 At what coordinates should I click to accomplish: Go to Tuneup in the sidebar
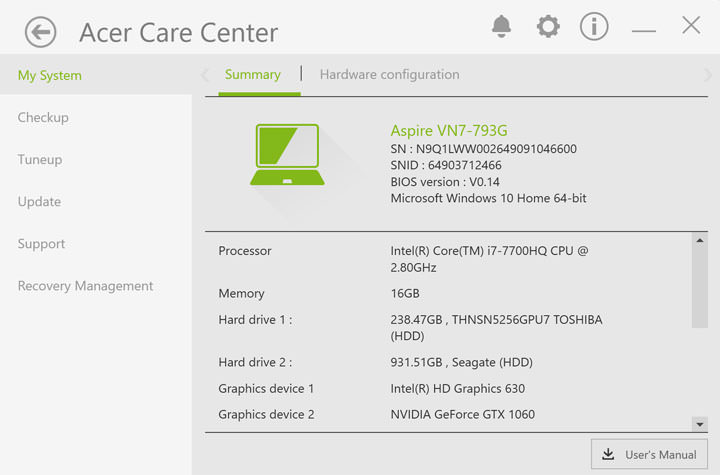(40, 160)
